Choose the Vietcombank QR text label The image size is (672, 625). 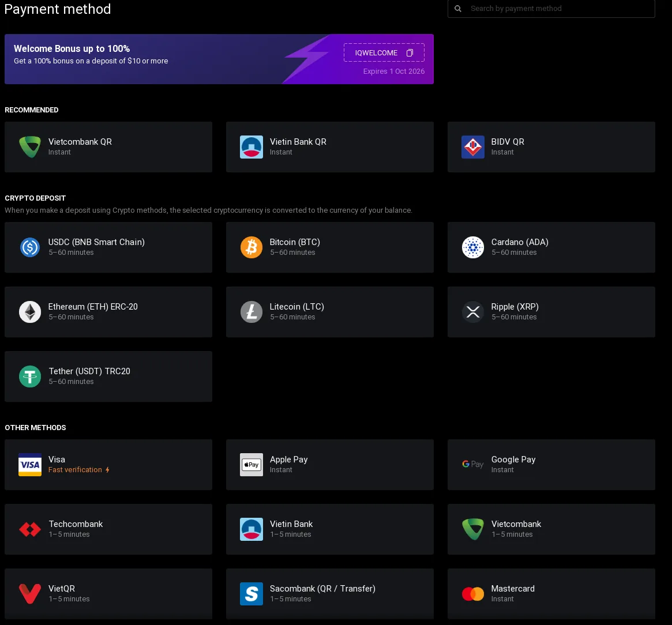[80, 142]
